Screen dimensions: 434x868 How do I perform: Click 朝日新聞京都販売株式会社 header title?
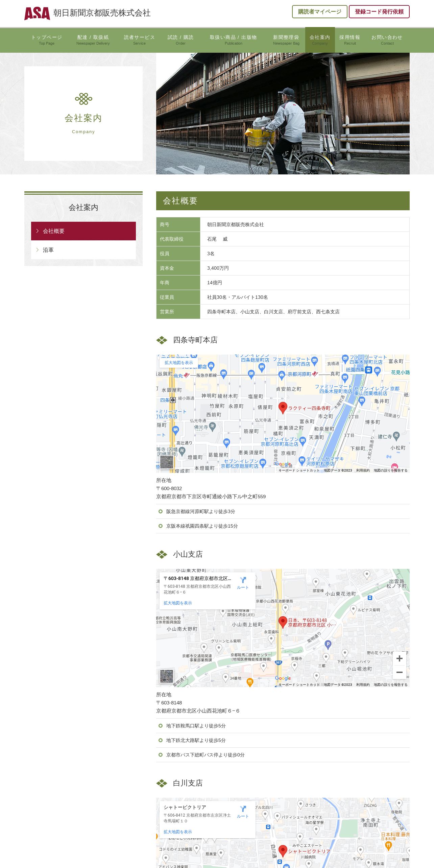click(102, 13)
